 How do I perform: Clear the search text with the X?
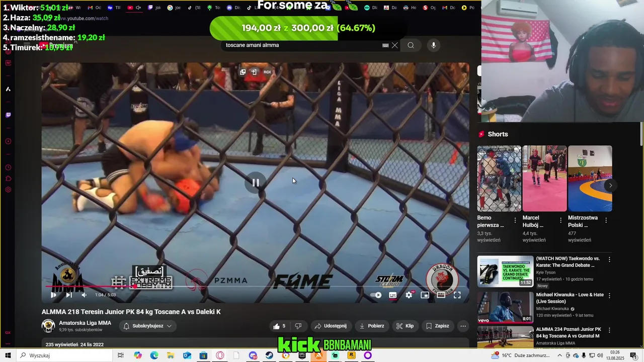395,45
